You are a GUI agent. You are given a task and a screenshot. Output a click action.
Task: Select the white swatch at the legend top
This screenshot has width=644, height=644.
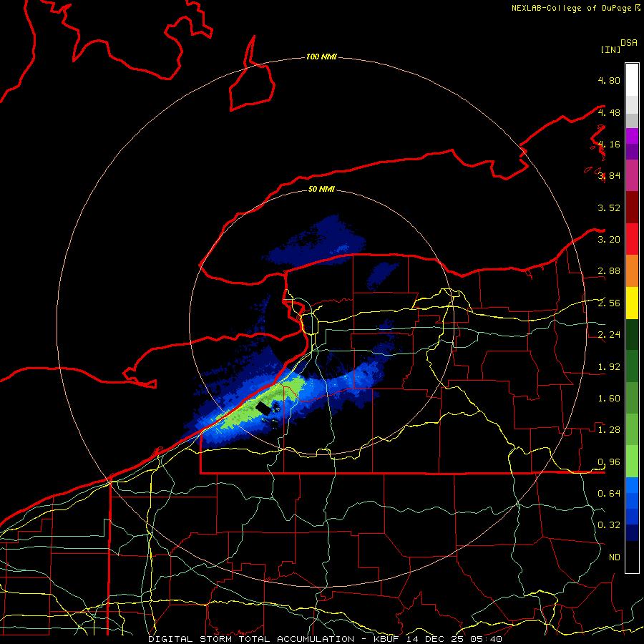pos(632,80)
